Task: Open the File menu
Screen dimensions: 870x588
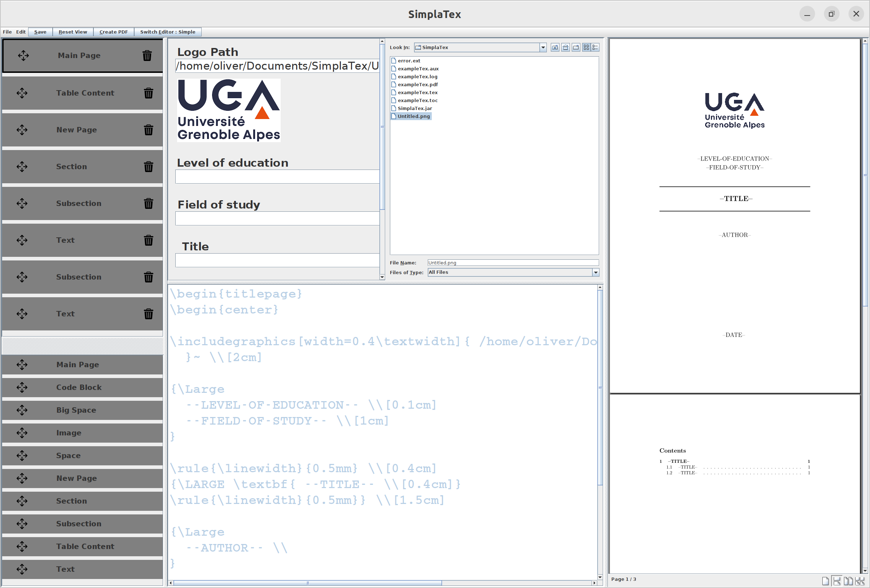Action: click(x=7, y=32)
